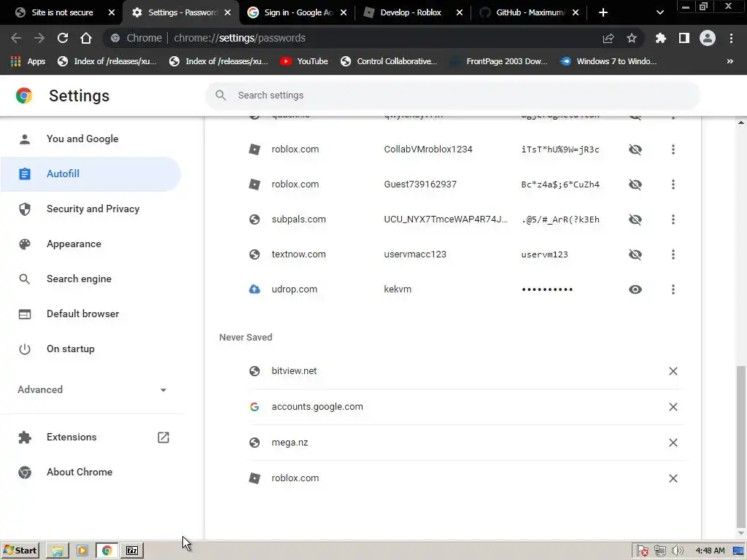Screen dimensions: 747x560
Task: Remove mega.nz from Never Saved
Action: click(x=673, y=443)
